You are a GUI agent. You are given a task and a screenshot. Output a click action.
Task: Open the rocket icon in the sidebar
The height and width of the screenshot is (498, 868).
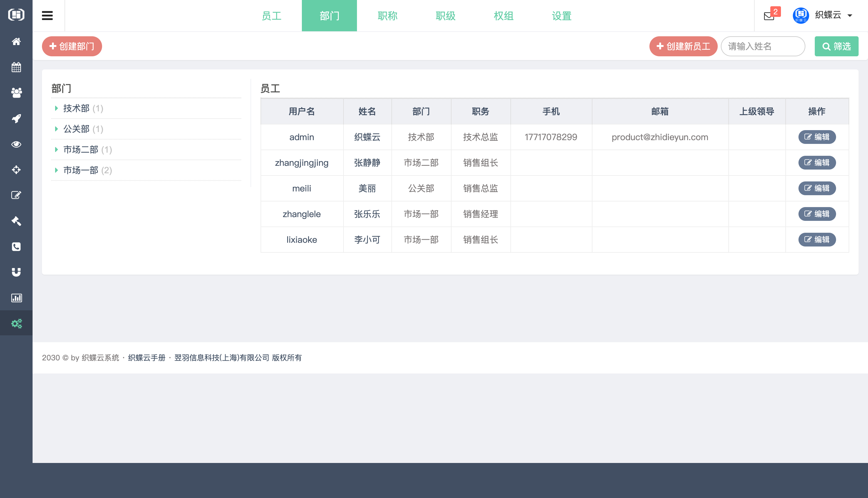pyautogui.click(x=16, y=118)
